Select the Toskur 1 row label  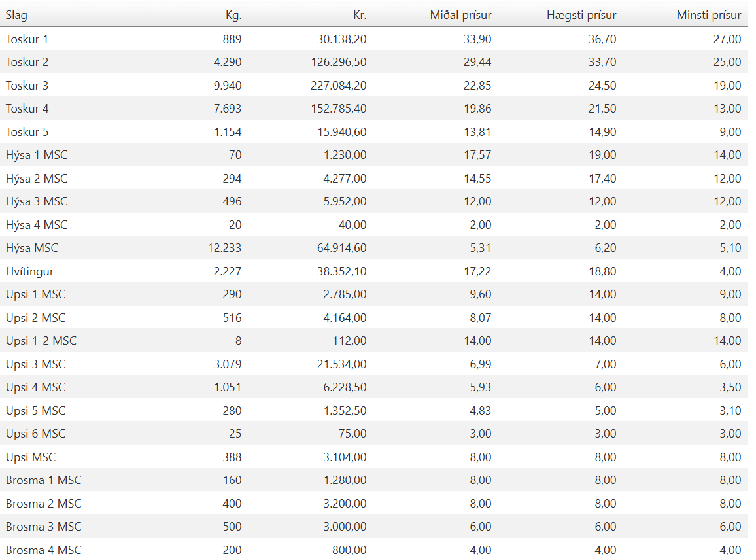coord(27,39)
